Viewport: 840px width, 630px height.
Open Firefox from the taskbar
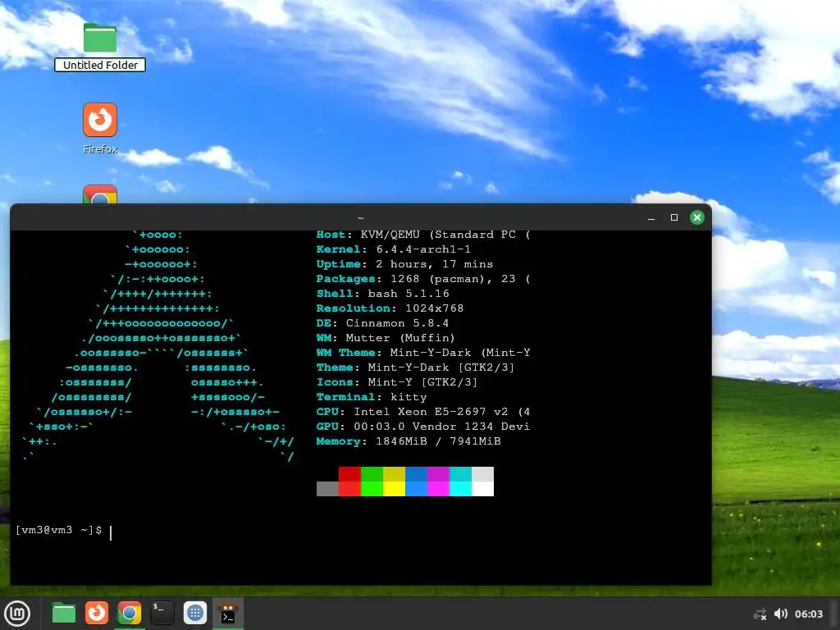[97, 614]
